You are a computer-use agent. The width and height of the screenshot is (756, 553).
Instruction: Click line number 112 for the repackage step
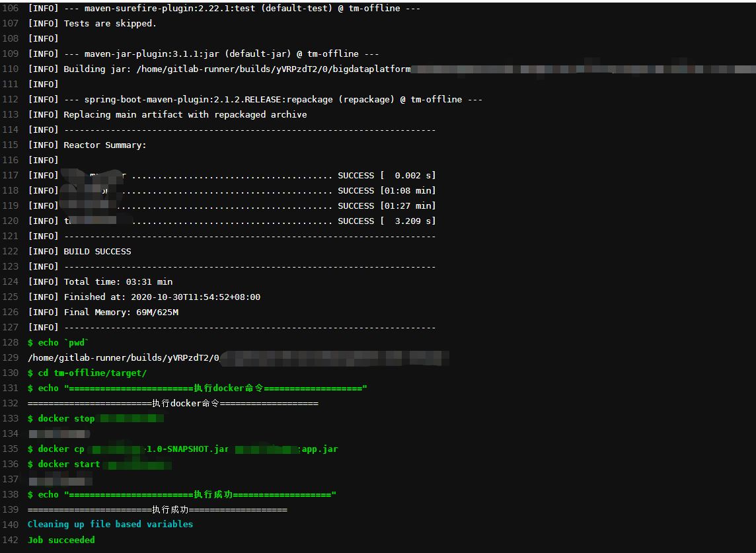[11, 99]
